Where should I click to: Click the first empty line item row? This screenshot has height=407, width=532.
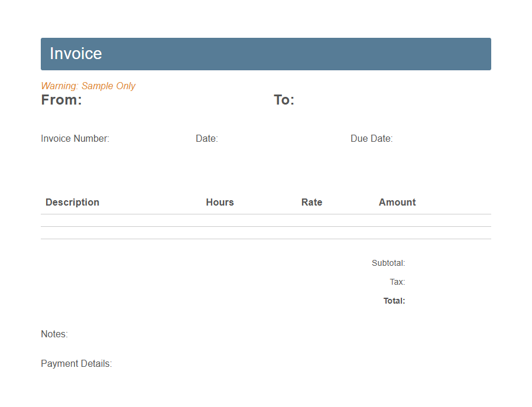coord(265,221)
